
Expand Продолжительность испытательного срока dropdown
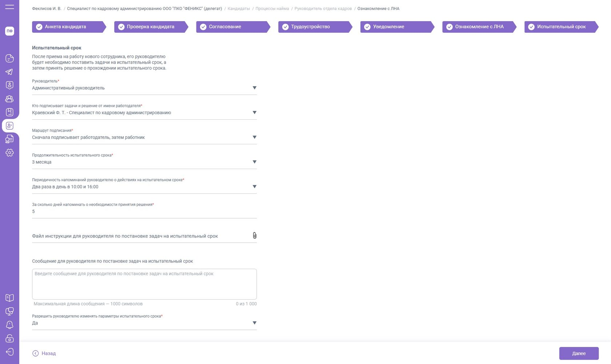tap(254, 162)
